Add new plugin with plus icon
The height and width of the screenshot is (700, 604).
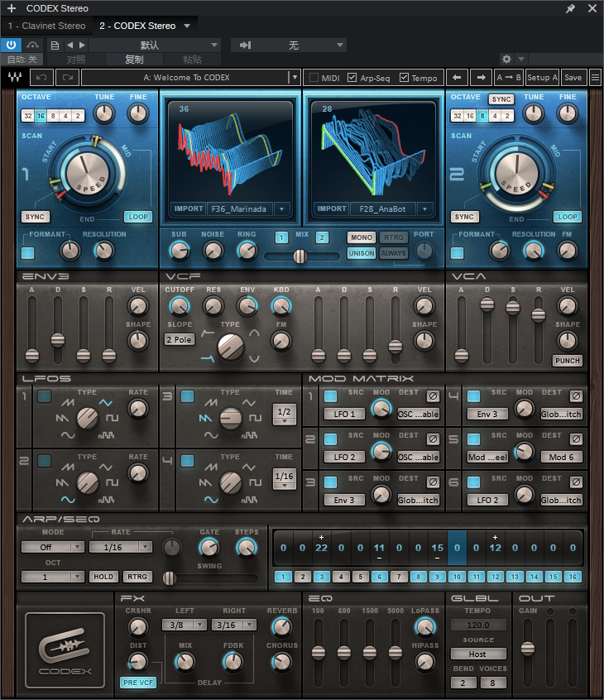pos(12,8)
